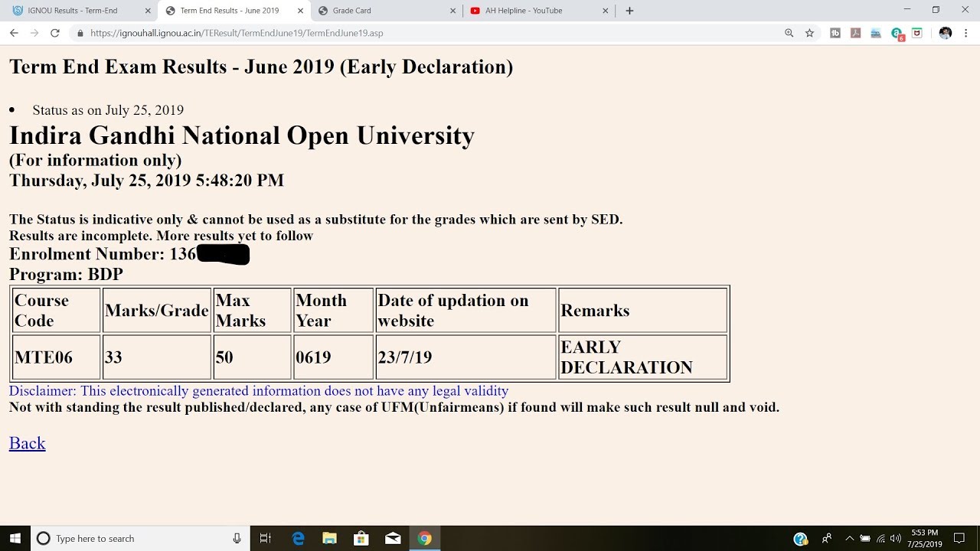Click the blue picture extension icon
Image resolution: width=980 pixels, height=551 pixels.
click(876, 33)
